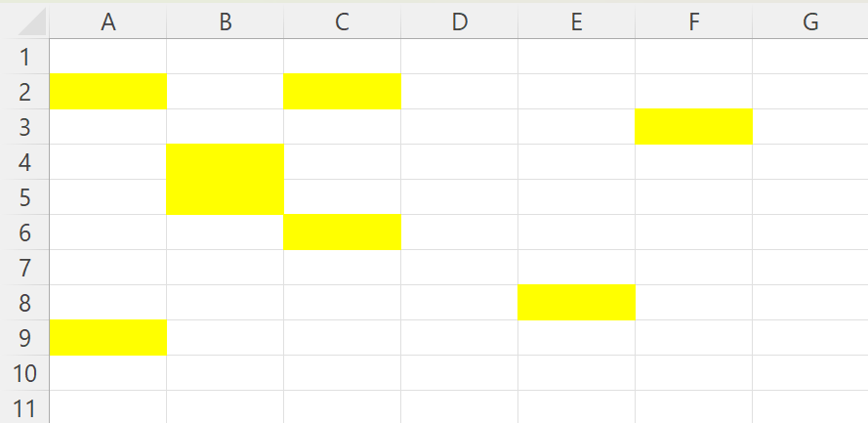This screenshot has width=868, height=423.
Task: Select empty cell G5
Action: 810,197
